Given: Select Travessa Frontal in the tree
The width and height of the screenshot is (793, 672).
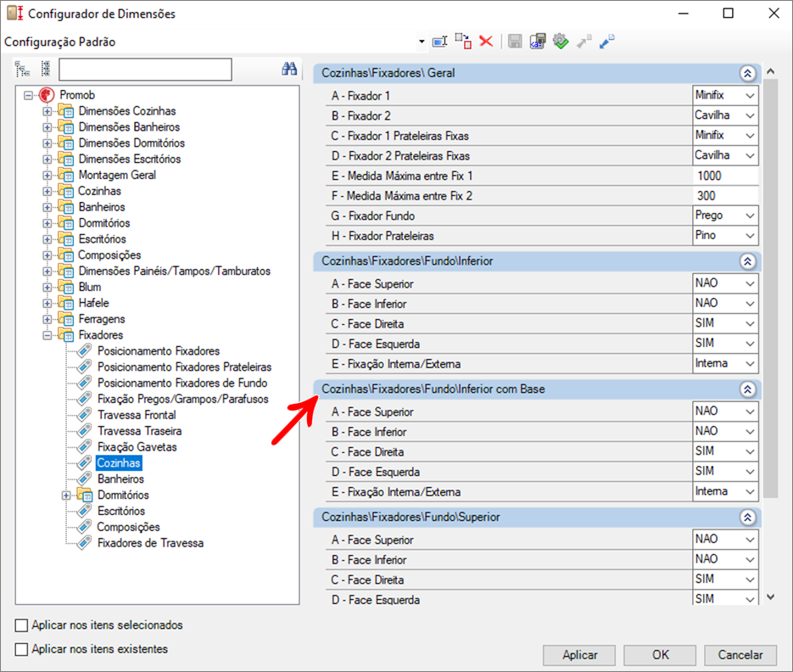Looking at the screenshot, I should pyautogui.click(x=137, y=415).
